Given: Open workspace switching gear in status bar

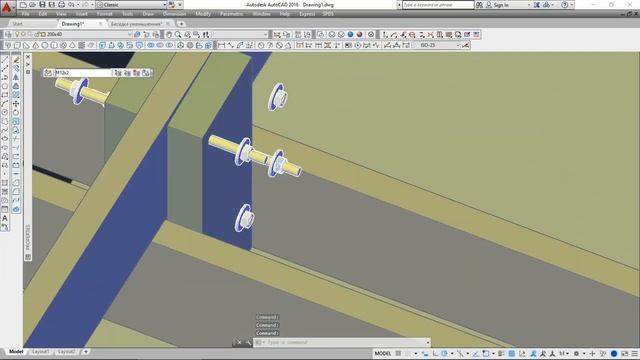Looking at the screenshot, I should (x=576, y=353).
